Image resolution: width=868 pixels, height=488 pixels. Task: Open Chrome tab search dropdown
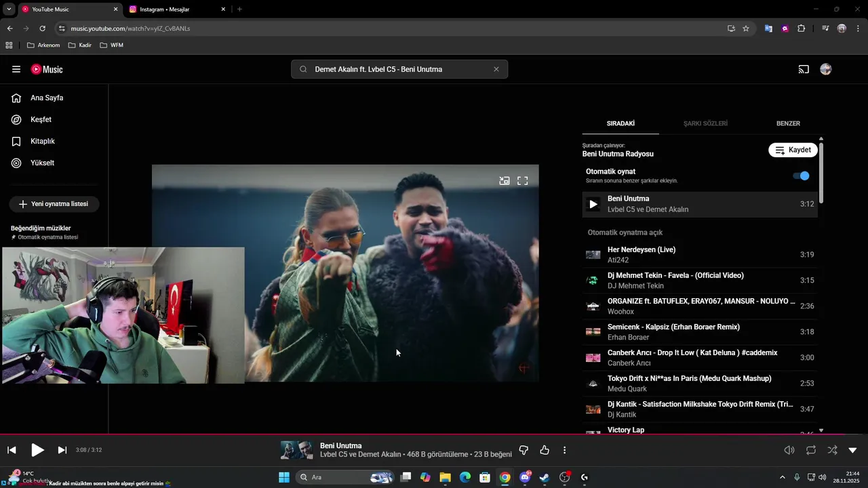click(9, 9)
